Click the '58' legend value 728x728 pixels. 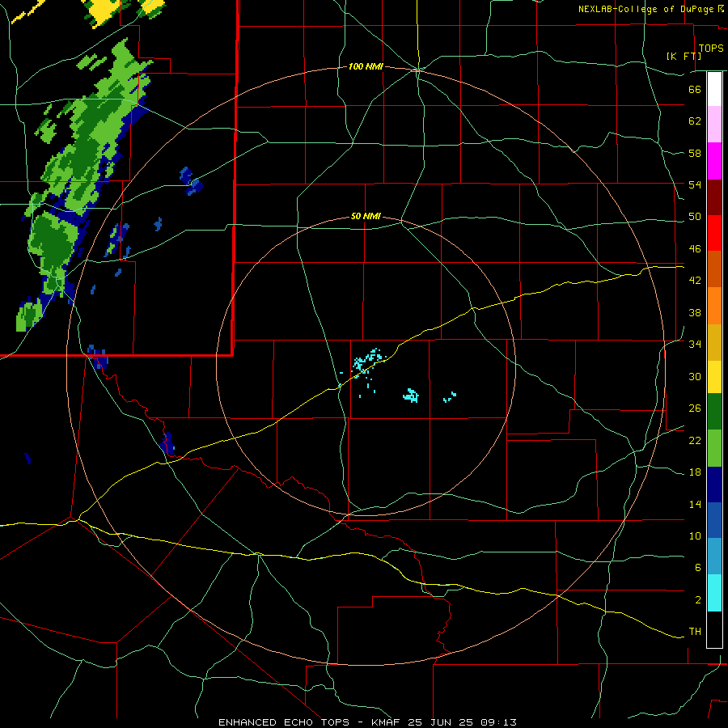click(x=695, y=153)
